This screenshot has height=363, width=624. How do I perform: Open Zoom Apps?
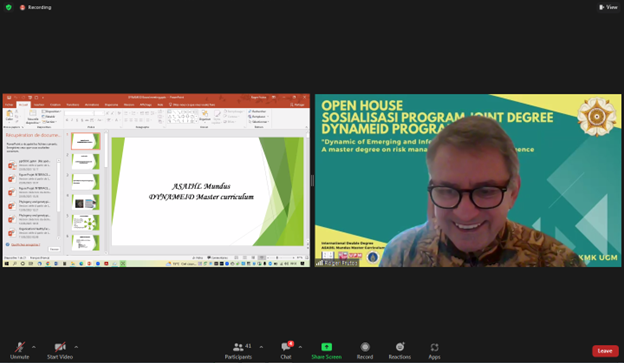click(x=434, y=351)
